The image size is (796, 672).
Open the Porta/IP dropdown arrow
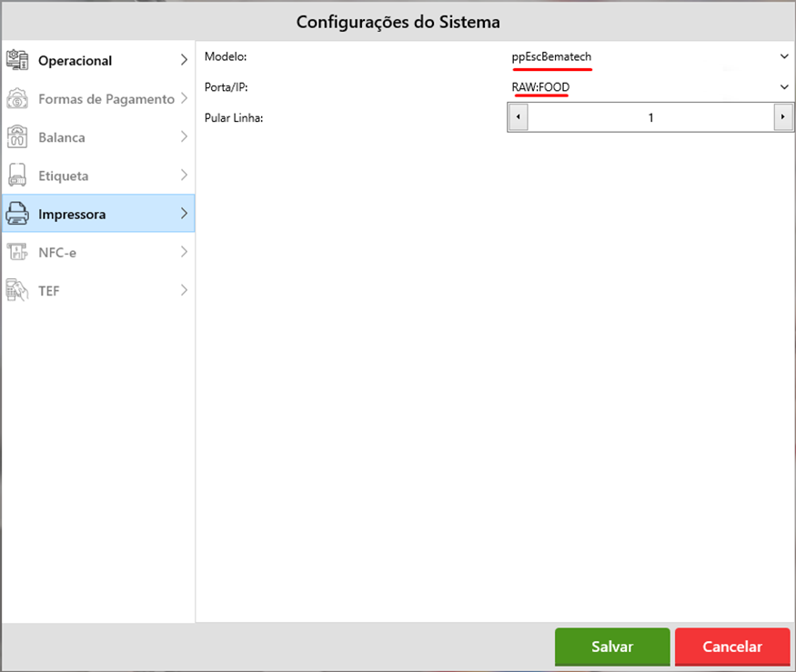pos(784,87)
